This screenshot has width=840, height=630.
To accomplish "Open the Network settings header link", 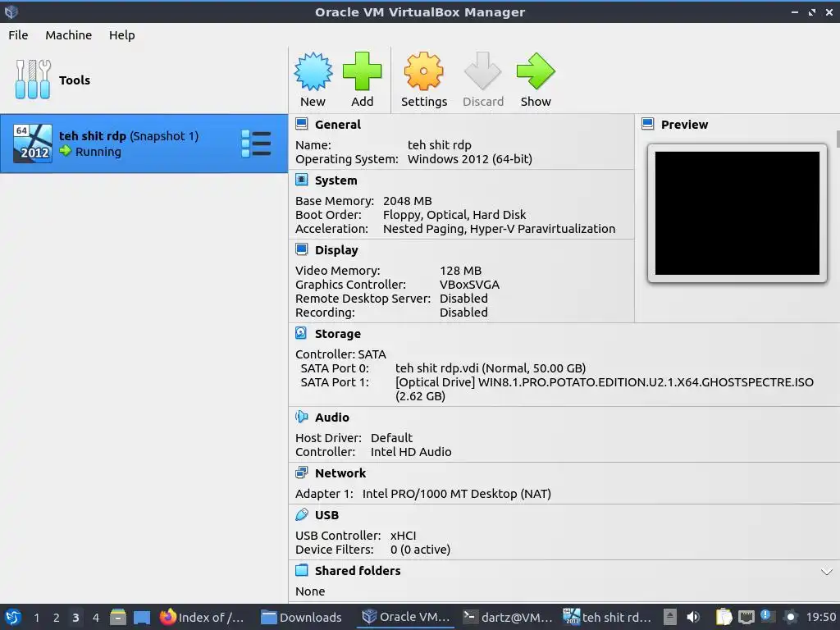I will [340, 473].
